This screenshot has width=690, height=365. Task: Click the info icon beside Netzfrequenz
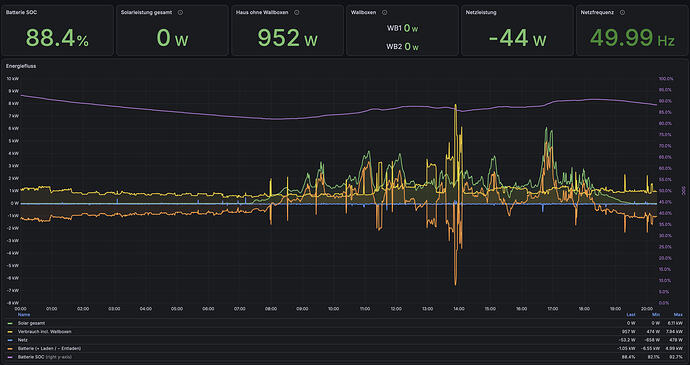[622, 13]
